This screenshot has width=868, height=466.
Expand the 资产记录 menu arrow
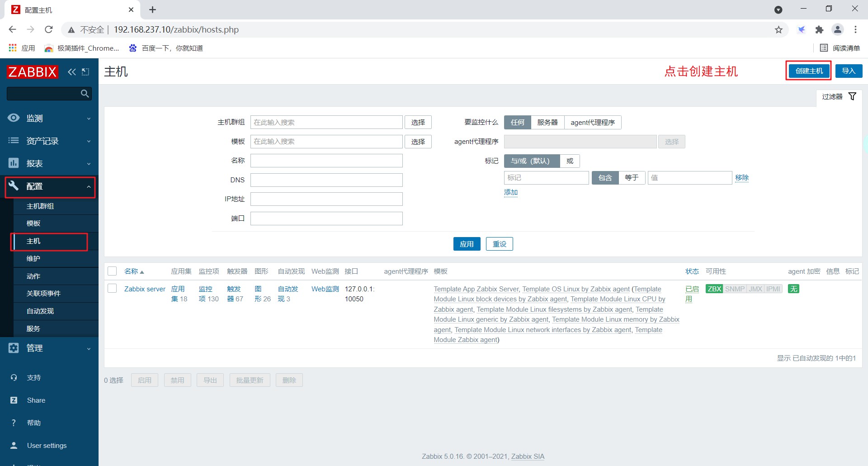pos(89,141)
